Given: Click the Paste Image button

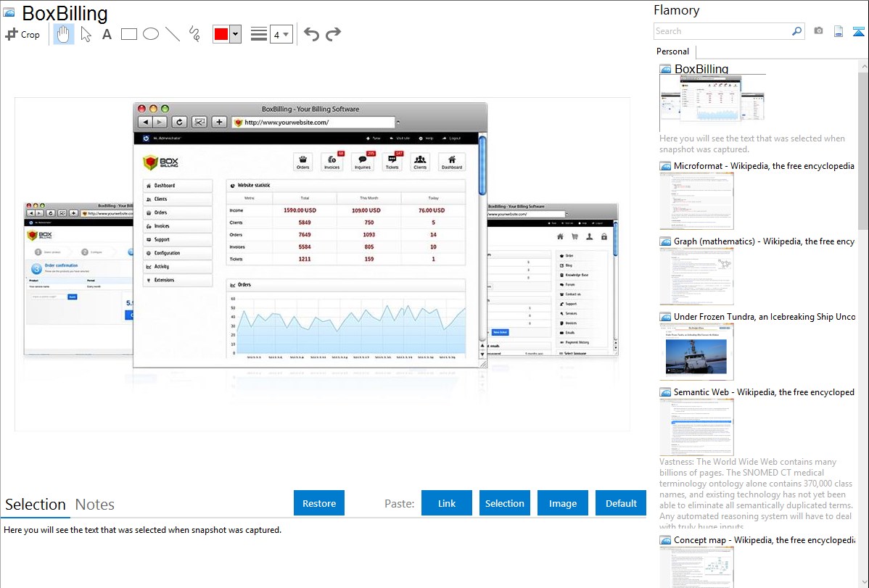Looking at the screenshot, I should (562, 503).
